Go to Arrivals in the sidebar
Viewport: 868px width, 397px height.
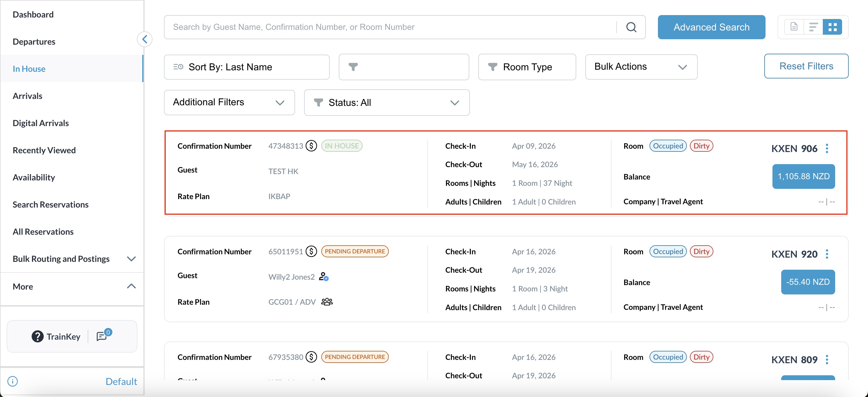coord(28,96)
